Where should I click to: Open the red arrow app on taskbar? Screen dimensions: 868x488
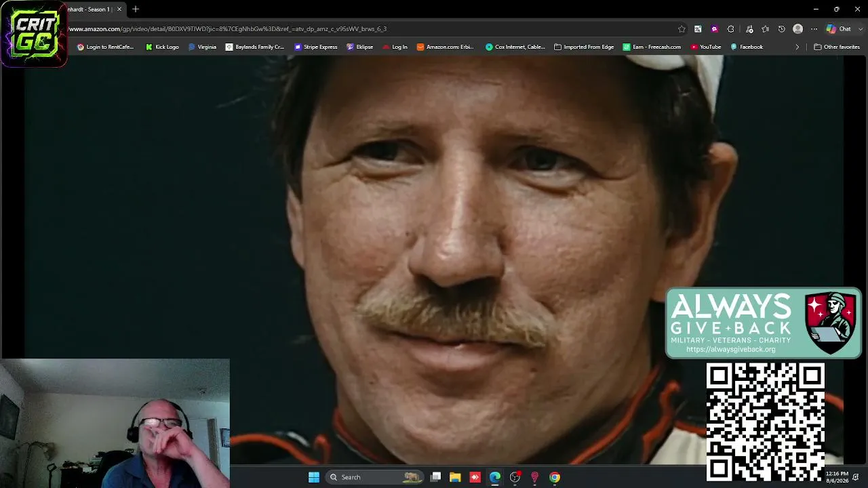click(x=475, y=477)
